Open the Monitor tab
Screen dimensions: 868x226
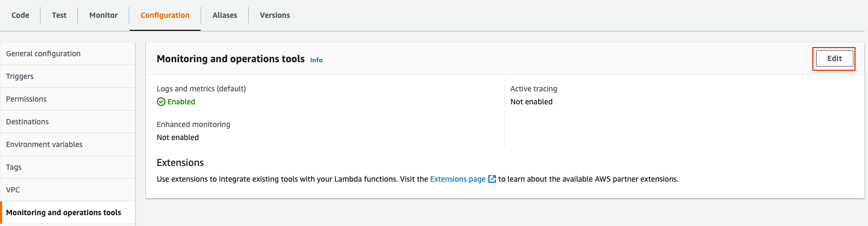click(x=103, y=15)
